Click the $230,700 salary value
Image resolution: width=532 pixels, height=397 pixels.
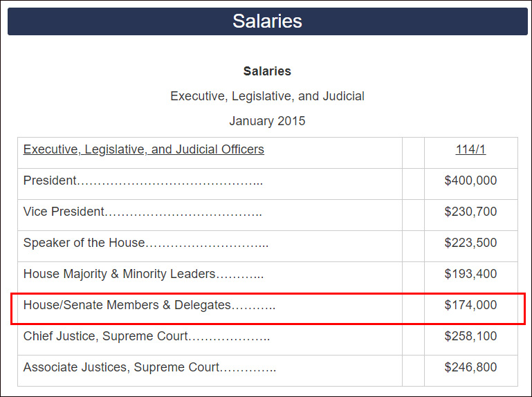point(470,212)
